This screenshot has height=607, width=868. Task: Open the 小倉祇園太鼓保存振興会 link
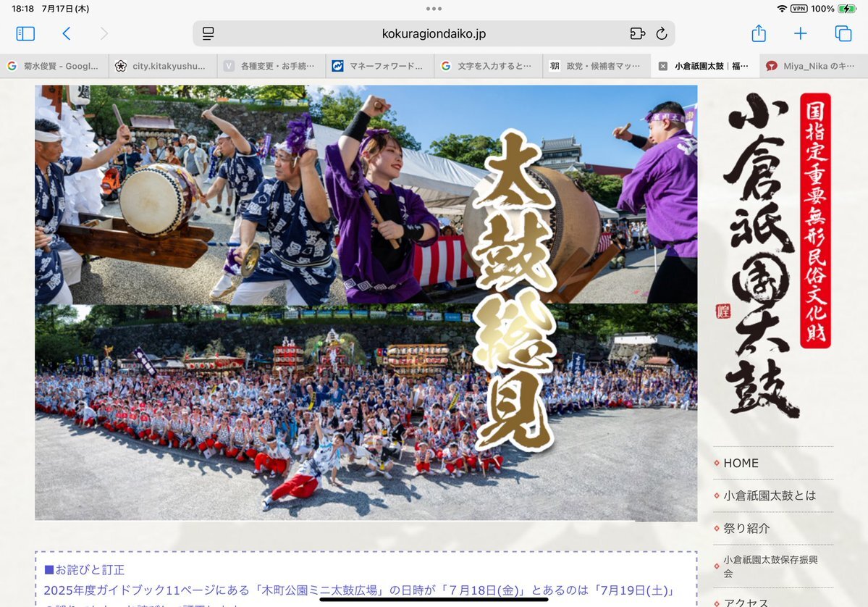770,566
